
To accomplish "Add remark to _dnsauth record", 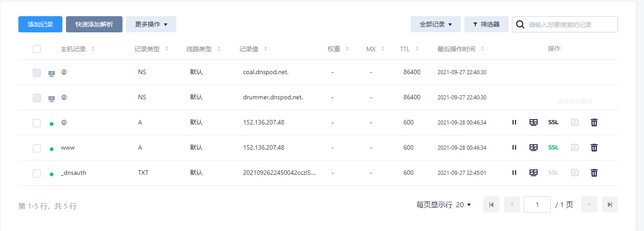I will (575, 173).
